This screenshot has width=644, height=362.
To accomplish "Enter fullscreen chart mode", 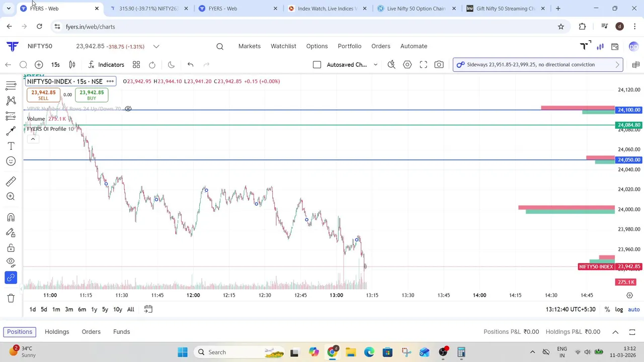I will [x=423, y=64].
